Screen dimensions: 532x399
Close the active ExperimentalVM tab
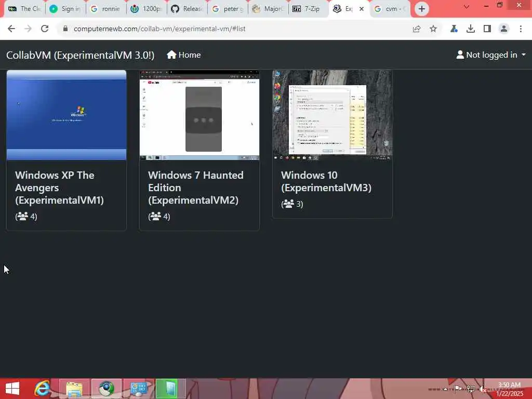coord(362,9)
